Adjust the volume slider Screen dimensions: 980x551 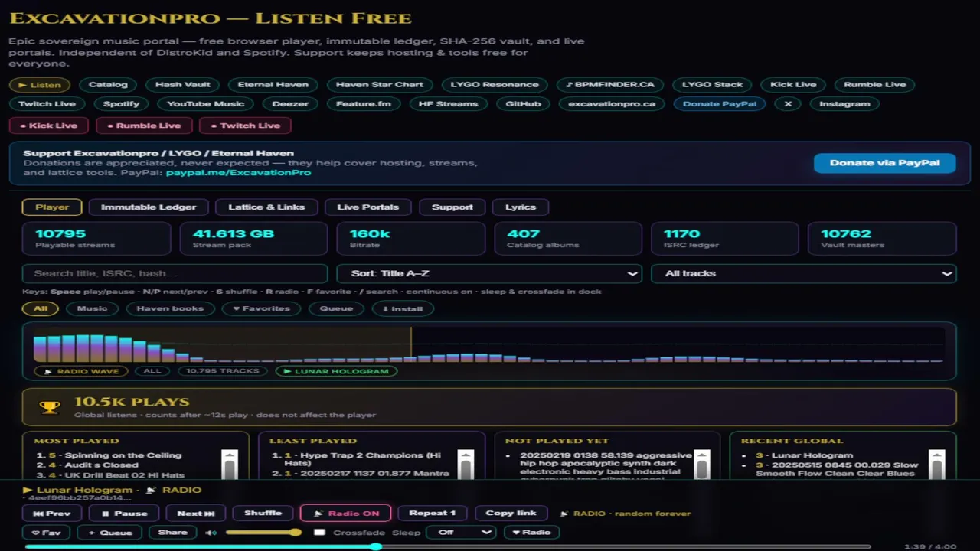[263, 533]
